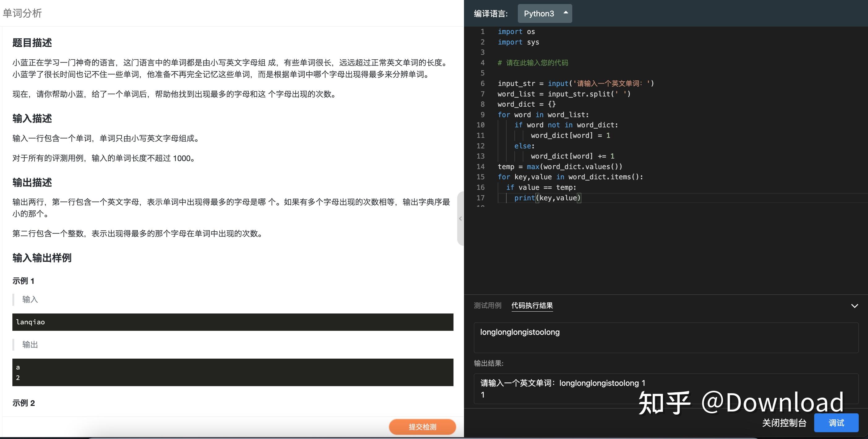Click the sample input 'lanqiao' code block
Image resolution: width=868 pixels, height=439 pixels.
pyautogui.click(x=233, y=322)
